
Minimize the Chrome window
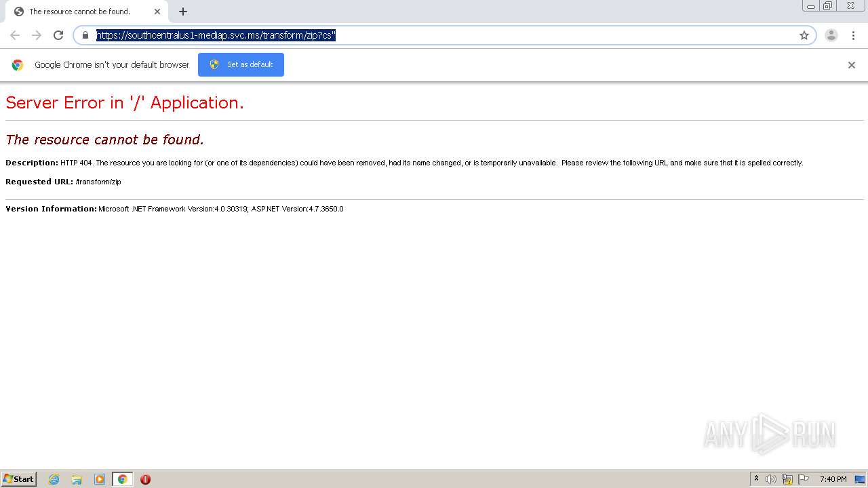[x=811, y=6]
